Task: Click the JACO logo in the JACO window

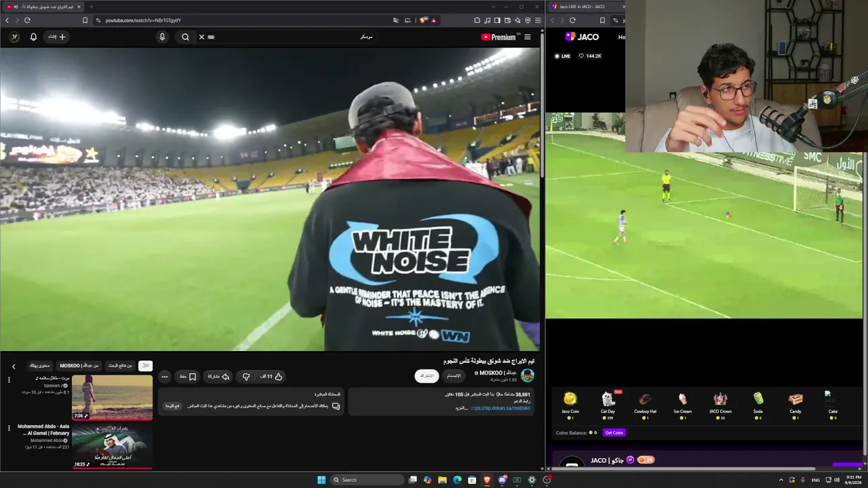Action: point(582,37)
